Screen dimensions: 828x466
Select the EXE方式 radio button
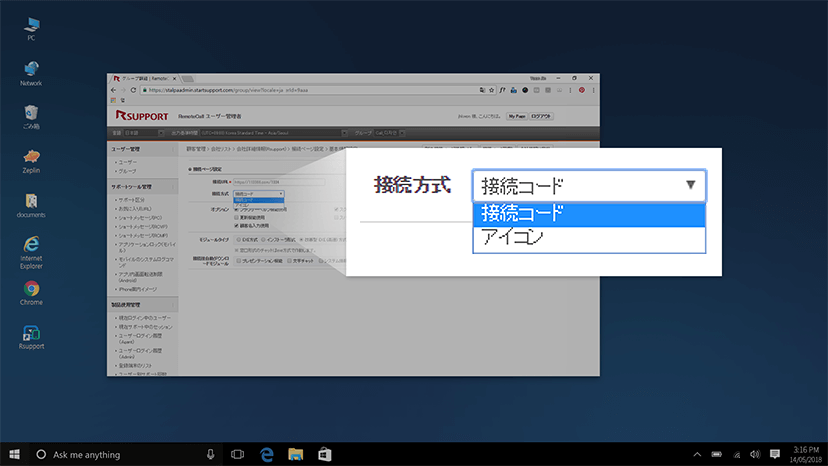click(x=239, y=240)
